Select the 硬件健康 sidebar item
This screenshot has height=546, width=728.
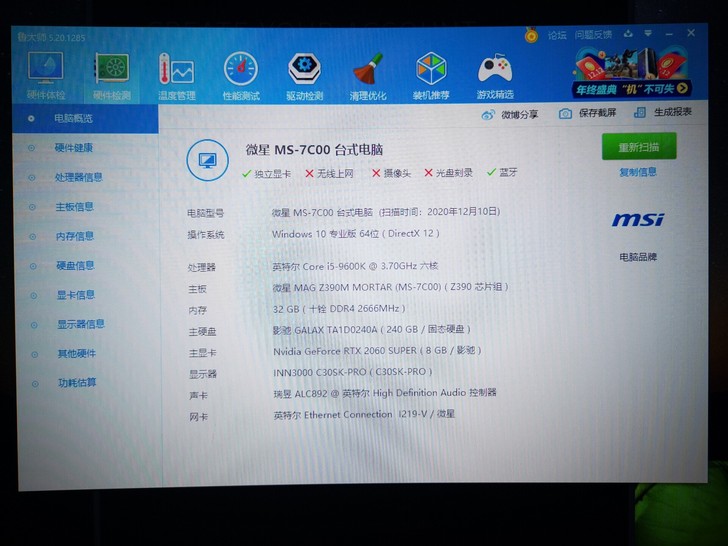tap(73, 148)
